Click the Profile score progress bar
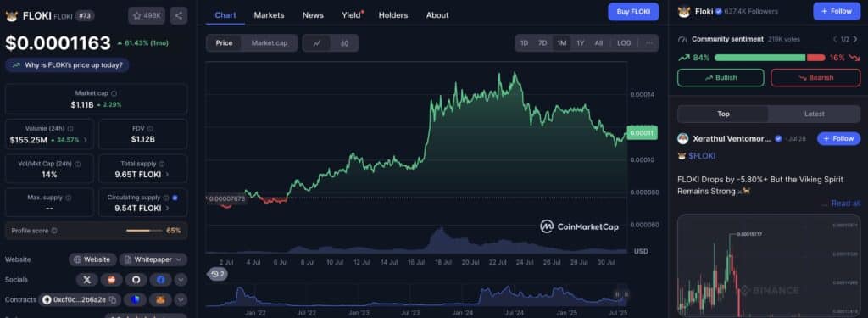Image resolution: width=868 pixels, height=318 pixels. click(144, 231)
